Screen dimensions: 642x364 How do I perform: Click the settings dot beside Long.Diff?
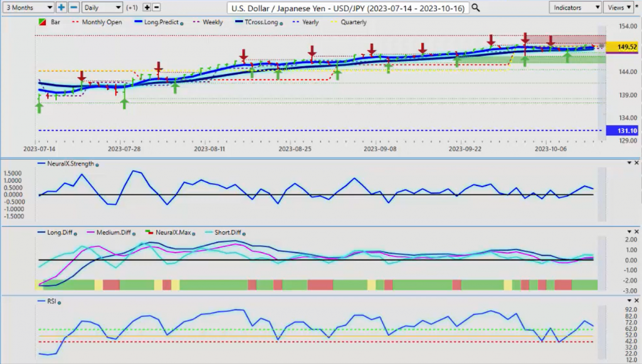point(75,234)
